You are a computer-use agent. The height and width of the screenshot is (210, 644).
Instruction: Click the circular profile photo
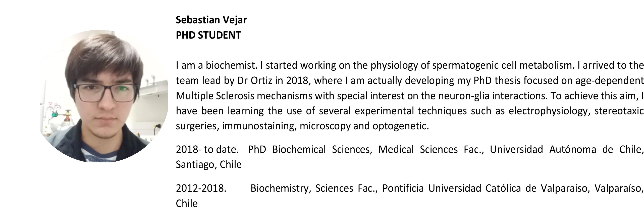[x=104, y=96]
